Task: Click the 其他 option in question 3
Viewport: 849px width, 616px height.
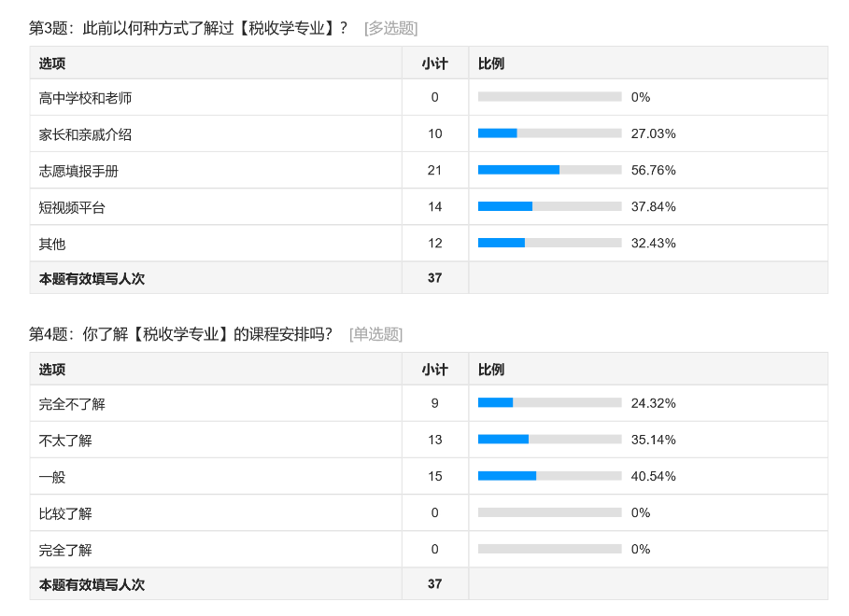Action: pyautogui.click(x=52, y=244)
